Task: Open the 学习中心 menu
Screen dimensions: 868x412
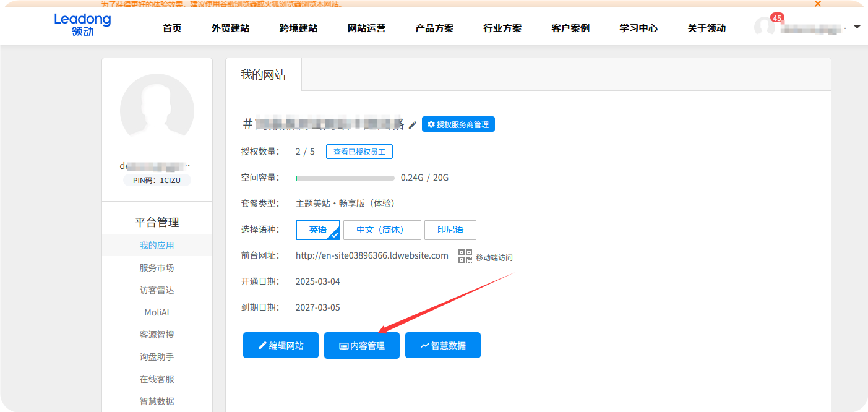Action: 638,28
